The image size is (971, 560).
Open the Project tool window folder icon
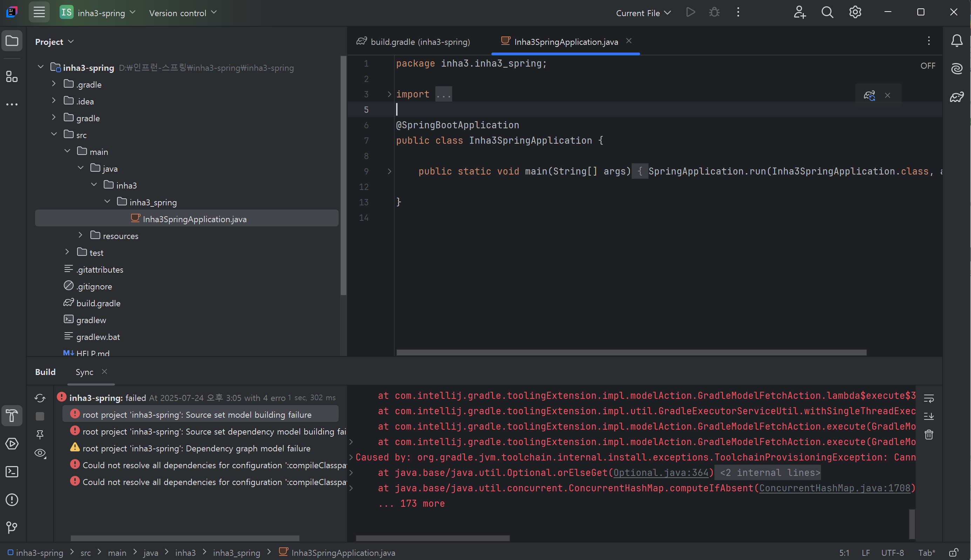coord(12,41)
